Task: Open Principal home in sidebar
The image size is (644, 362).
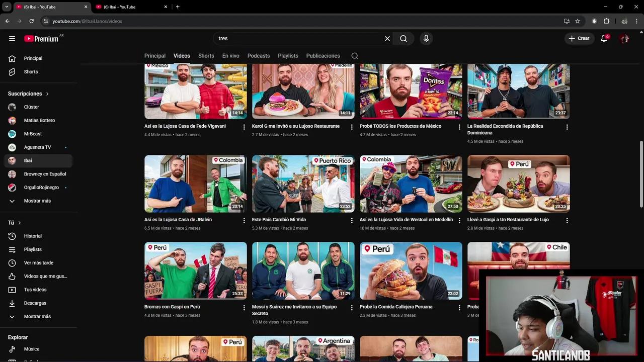Action: [39, 58]
